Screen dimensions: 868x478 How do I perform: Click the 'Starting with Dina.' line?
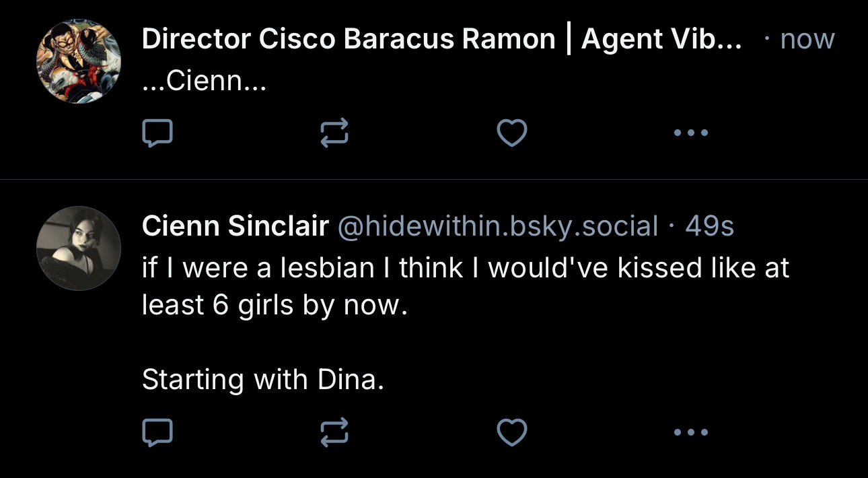click(x=263, y=380)
